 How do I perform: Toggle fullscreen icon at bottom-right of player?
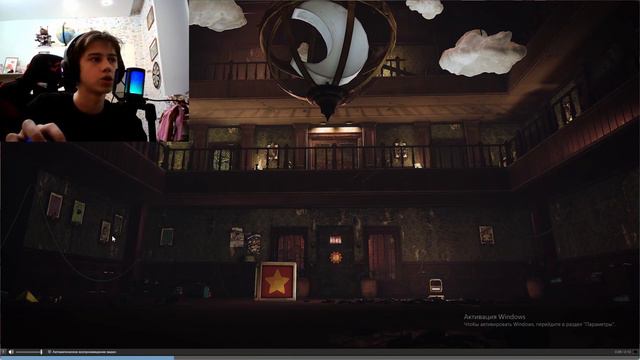635,352
